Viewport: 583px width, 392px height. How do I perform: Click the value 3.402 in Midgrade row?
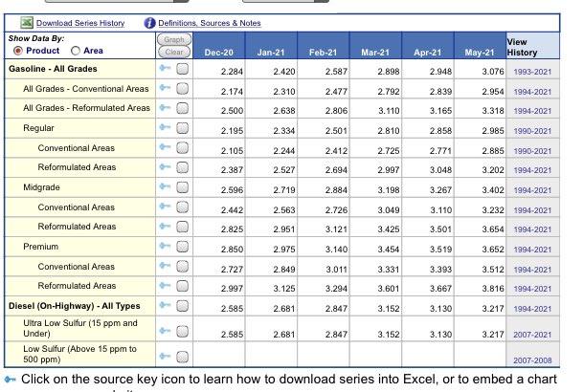493,190
